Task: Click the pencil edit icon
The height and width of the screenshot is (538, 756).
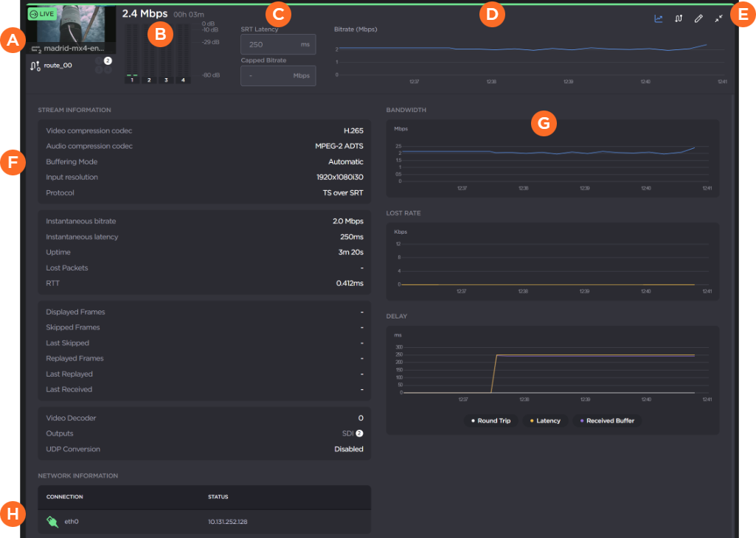Action: pos(698,18)
